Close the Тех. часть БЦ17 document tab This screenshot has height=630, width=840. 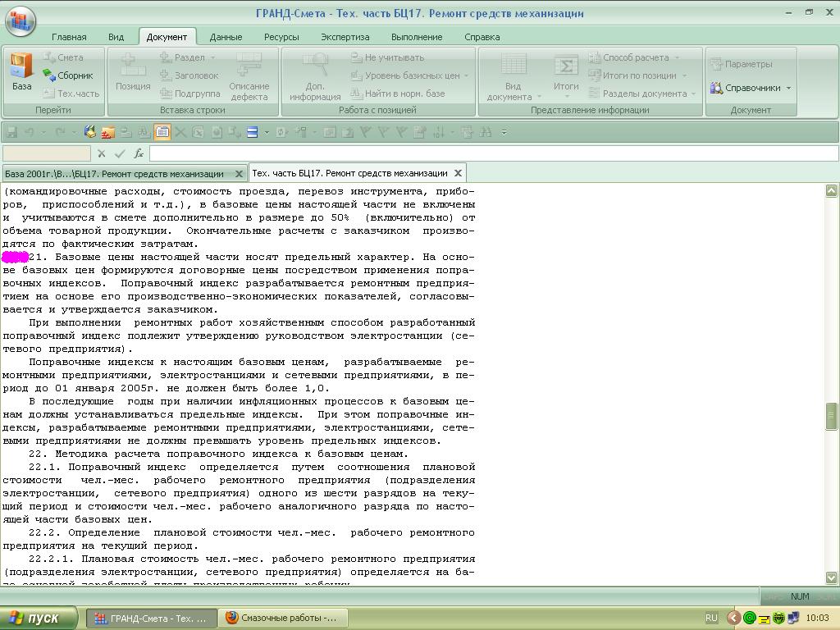coord(458,173)
